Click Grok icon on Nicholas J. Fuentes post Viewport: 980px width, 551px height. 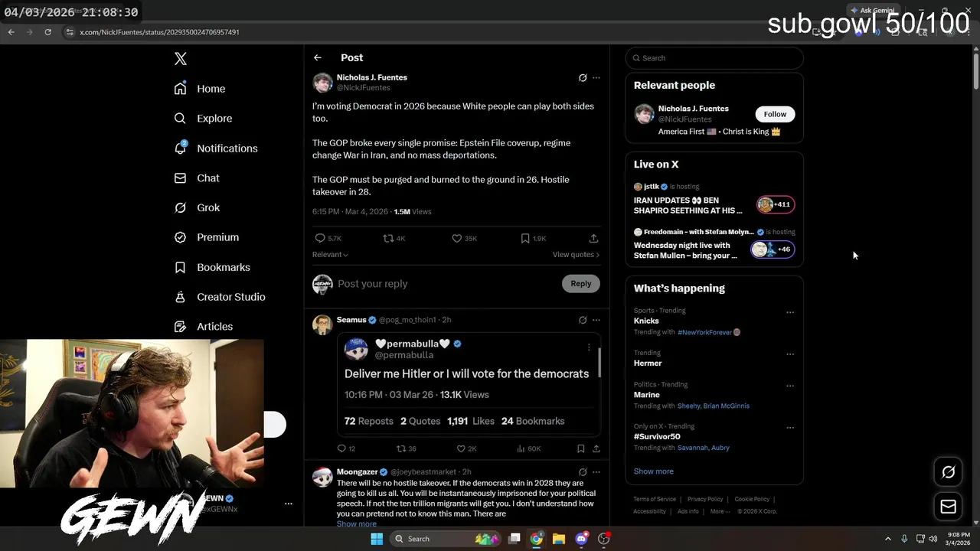click(x=583, y=77)
